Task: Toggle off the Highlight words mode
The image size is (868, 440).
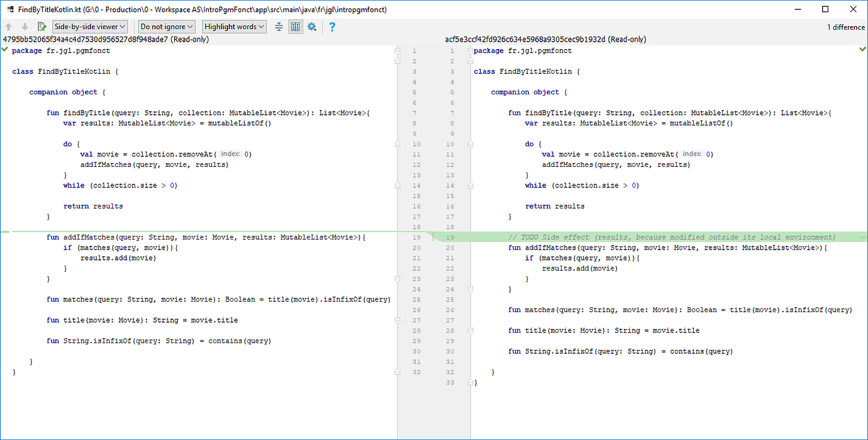Action: 234,26
